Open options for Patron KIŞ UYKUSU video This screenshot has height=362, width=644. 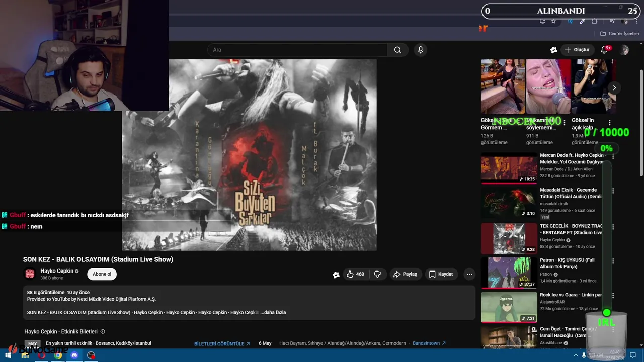point(613,261)
